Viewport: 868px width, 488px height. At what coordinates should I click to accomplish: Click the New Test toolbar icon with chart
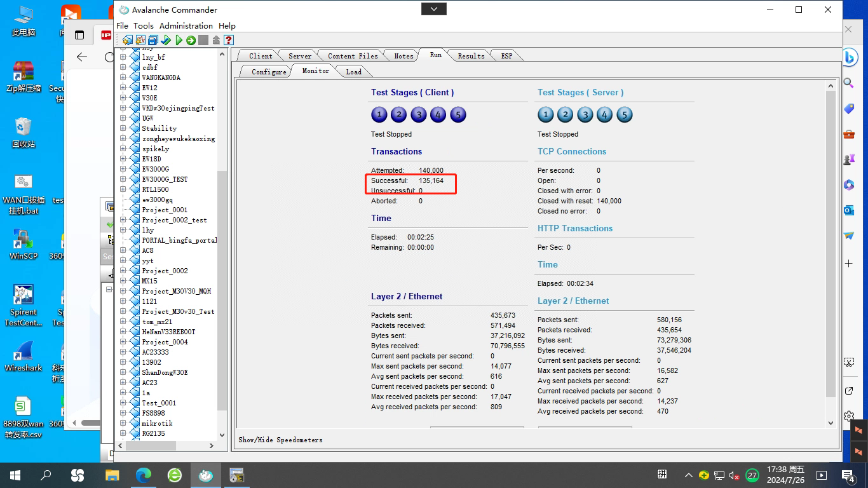(x=140, y=40)
